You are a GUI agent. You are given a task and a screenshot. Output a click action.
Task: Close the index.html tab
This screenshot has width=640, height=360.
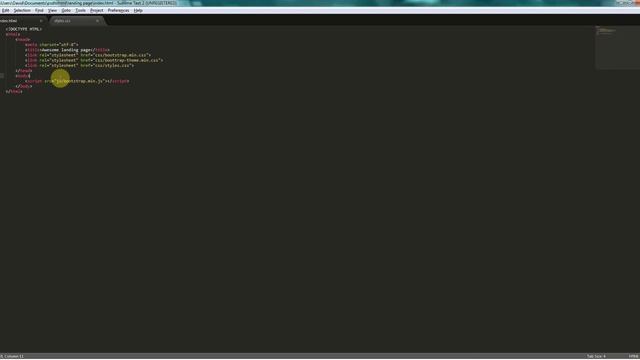(41, 20)
